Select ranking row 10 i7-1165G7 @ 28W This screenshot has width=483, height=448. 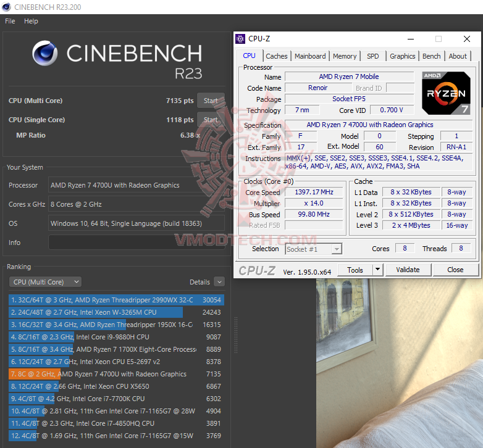click(x=116, y=411)
